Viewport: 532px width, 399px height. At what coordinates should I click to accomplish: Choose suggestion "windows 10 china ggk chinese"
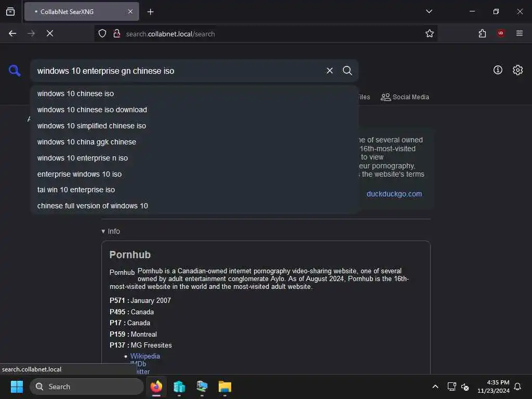tap(194, 142)
